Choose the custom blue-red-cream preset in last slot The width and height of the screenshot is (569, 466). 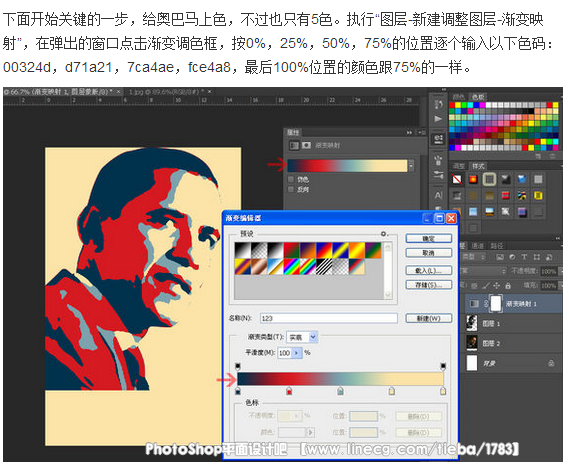(357, 267)
